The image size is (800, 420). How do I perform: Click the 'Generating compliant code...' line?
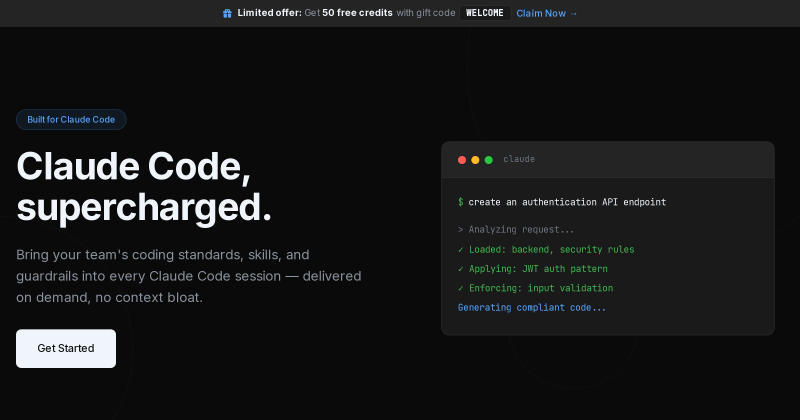[x=532, y=308]
